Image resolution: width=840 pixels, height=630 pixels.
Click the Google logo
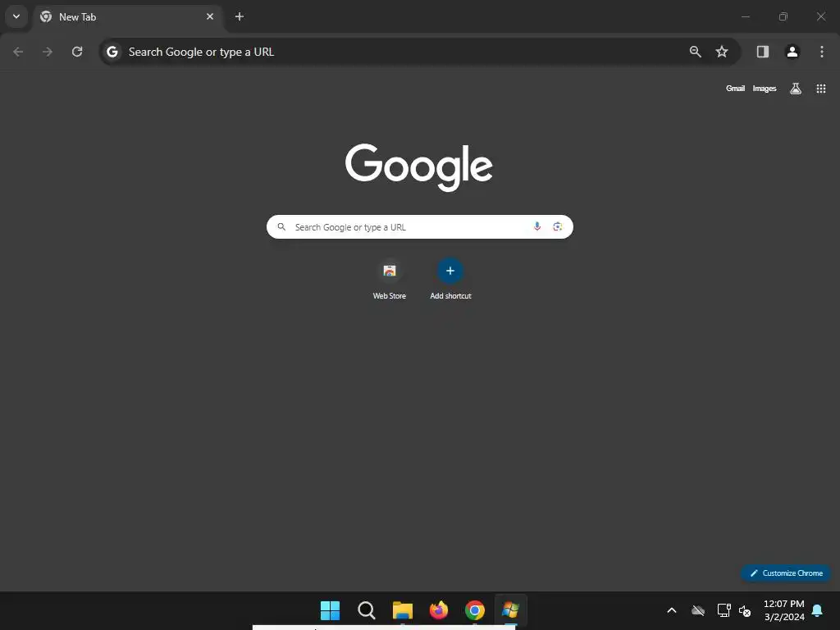419,167
